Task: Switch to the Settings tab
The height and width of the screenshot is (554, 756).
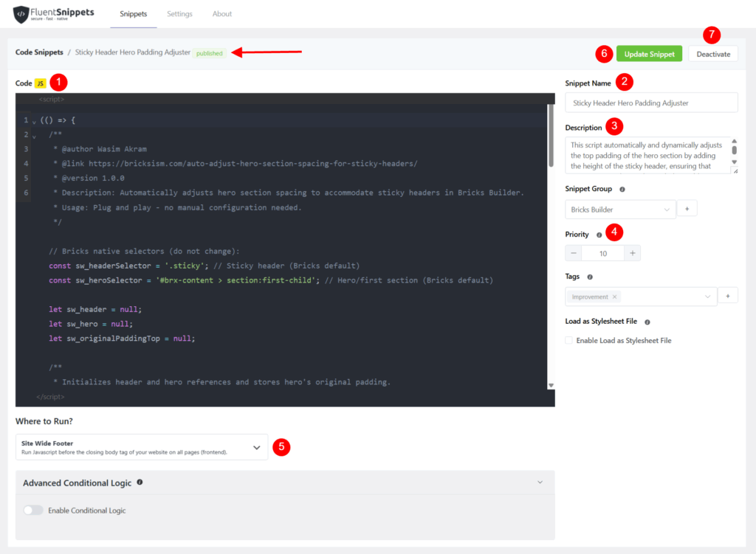Action: pyautogui.click(x=179, y=14)
